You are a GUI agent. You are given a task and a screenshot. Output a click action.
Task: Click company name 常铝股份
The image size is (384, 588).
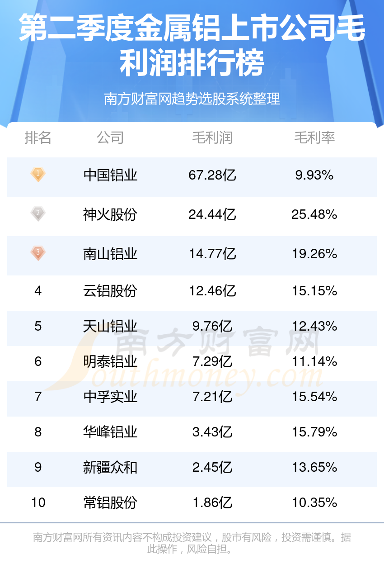coord(110,503)
